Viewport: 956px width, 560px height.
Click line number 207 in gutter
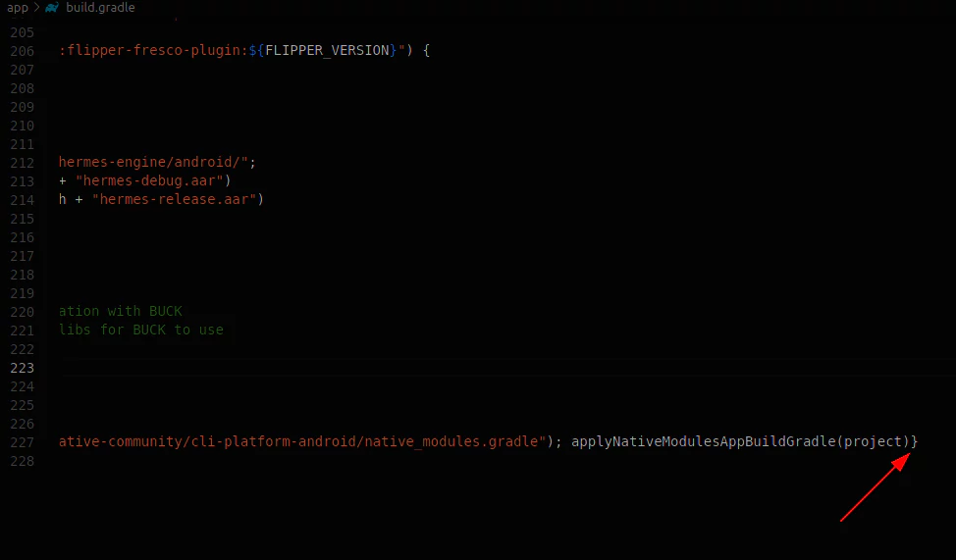pos(23,70)
